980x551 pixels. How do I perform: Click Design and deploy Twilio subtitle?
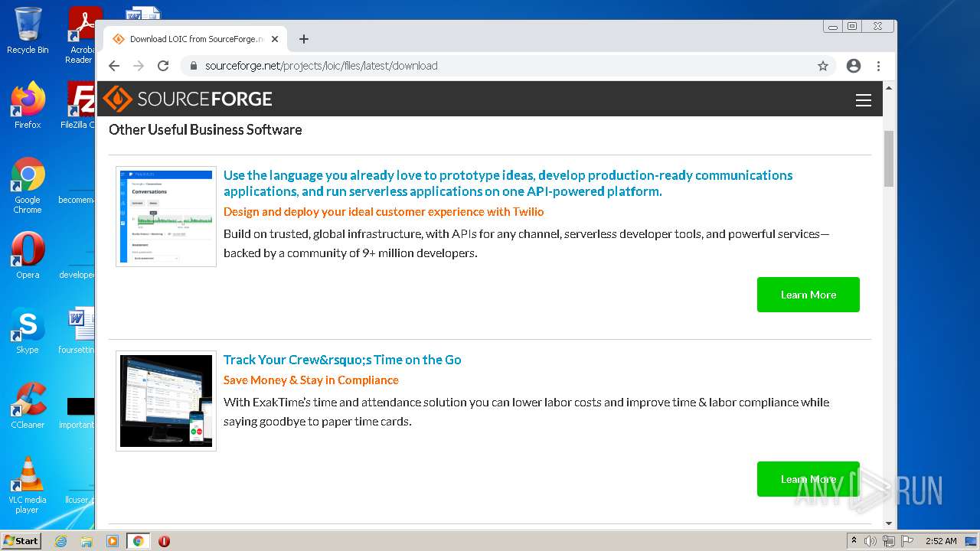pos(384,211)
